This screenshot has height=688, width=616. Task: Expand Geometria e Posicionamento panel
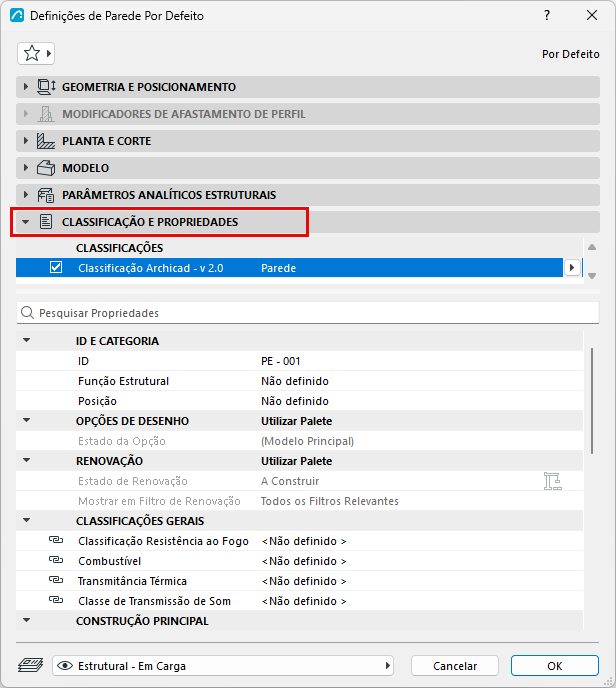click(26, 87)
